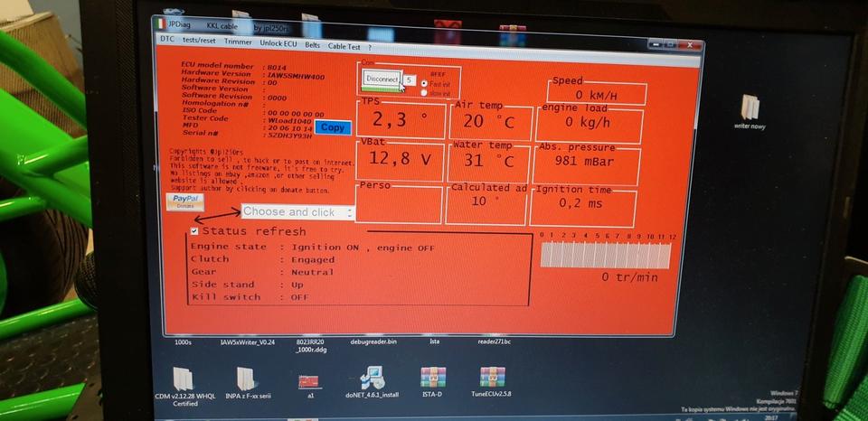Open the TuneECUv2.5.8 archive icon

click(492, 383)
